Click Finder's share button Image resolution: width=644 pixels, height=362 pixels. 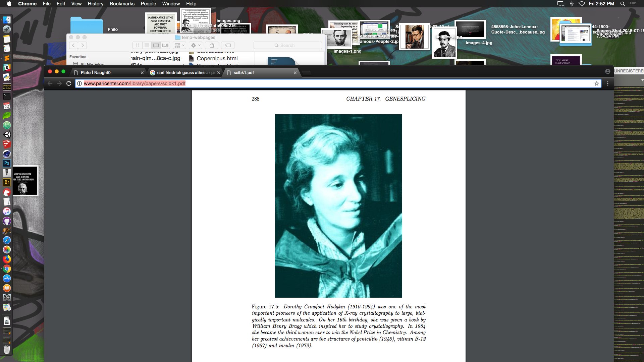tap(212, 45)
